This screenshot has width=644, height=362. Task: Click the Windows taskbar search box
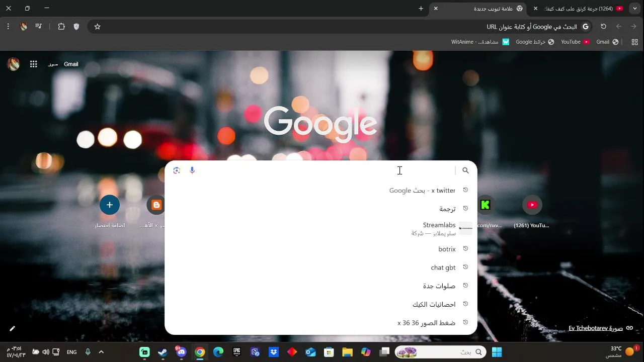pyautogui.click(x=441, y=352)
